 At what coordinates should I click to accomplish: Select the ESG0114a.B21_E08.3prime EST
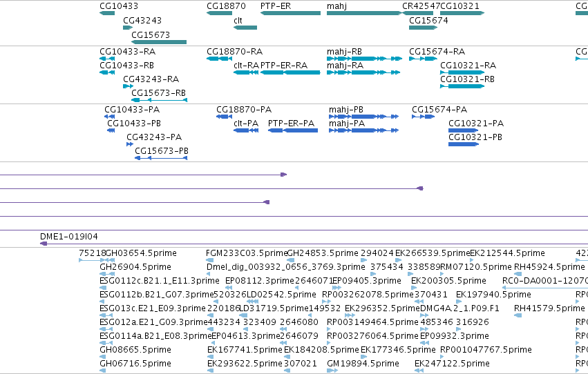coord(155,336)
